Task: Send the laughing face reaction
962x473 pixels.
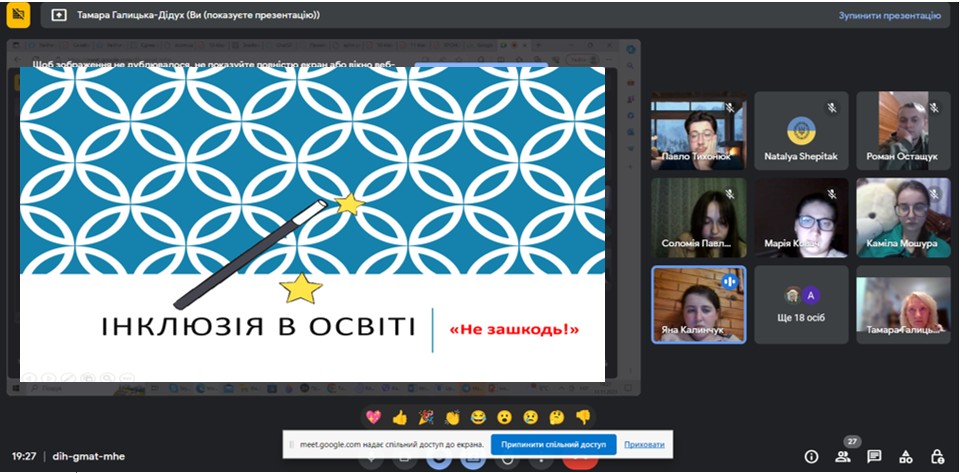Action: [x=478, y=417]
